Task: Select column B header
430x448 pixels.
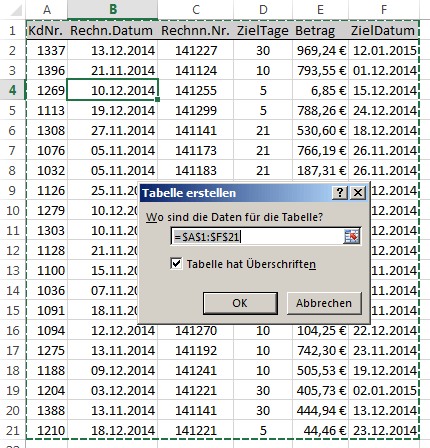Action: point(113,10)
